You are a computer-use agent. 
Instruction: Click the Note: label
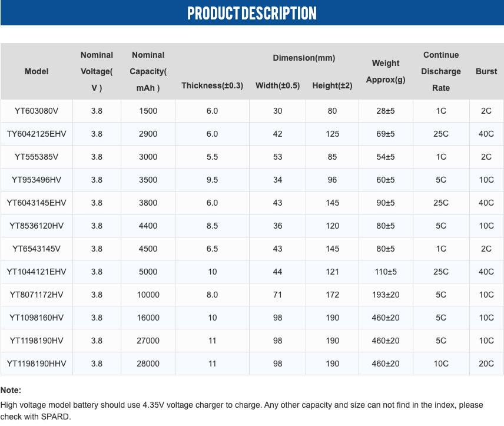click(11, 390)
